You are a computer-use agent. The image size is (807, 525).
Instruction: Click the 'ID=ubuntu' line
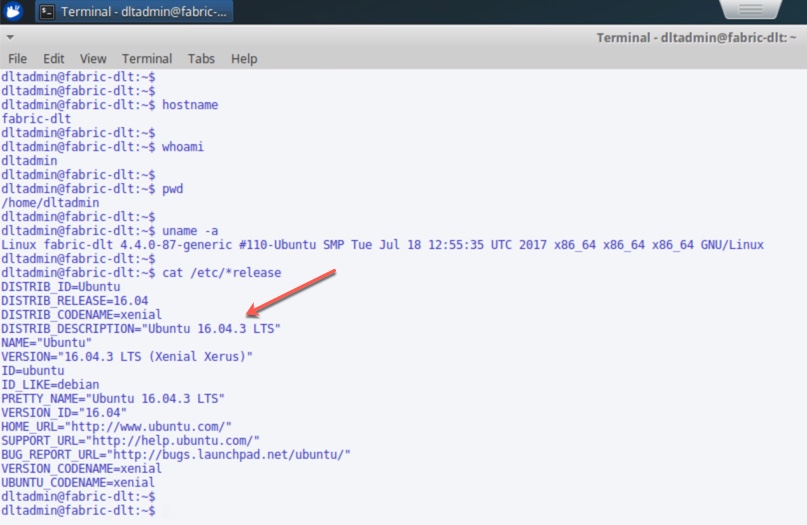pos(32,371)
